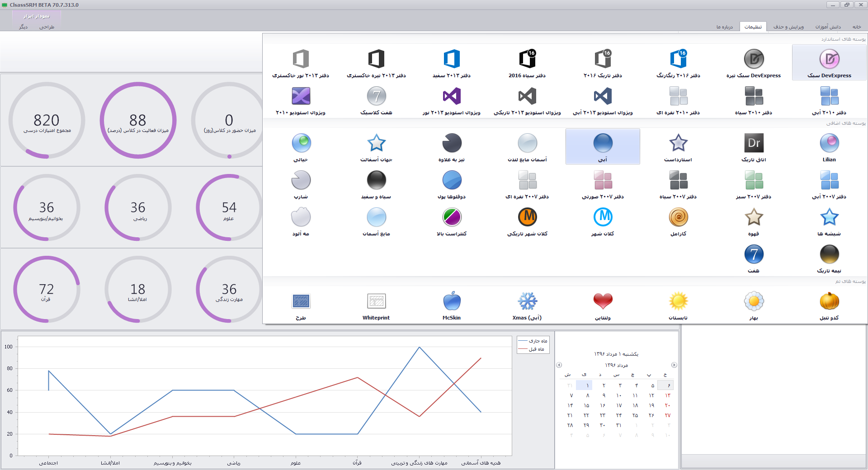Image resolution: width=868 pixels, height=470 pixels.
Task: Apply the Office 2007 Green skin
Action: (x=754, y=184)
